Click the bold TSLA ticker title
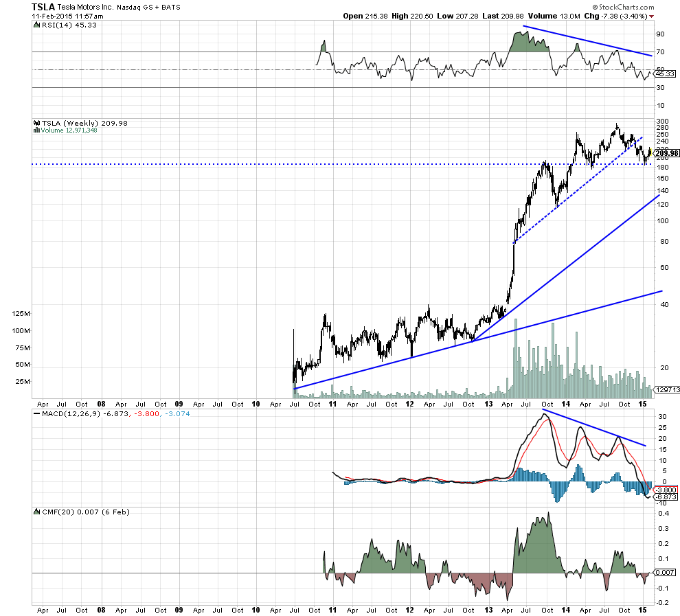The width and height of the screenshot is (680, 616). pos(43,7)
